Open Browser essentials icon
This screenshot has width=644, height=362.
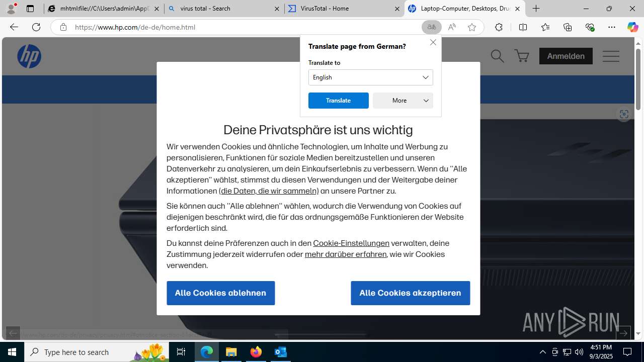pyautogui.click(x=590, y=27)
